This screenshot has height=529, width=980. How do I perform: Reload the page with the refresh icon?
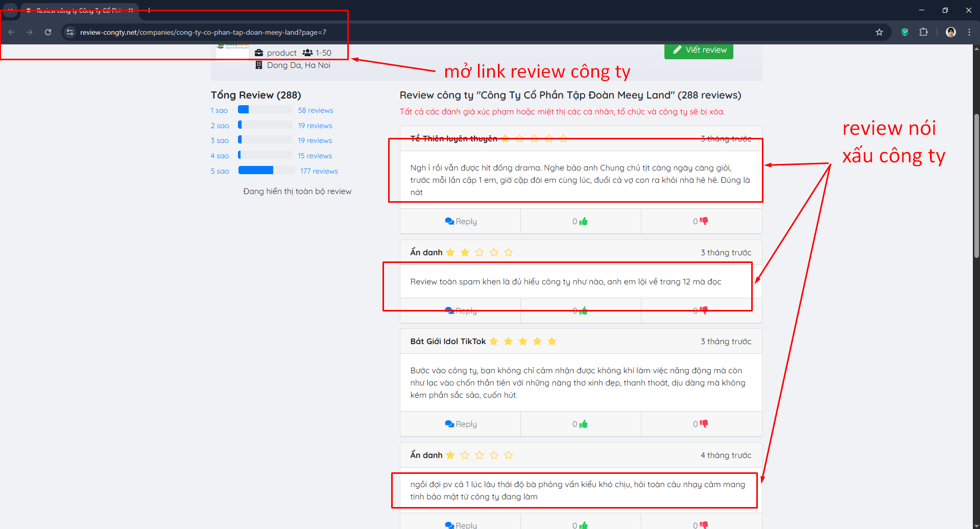click(x=48, y=32)
